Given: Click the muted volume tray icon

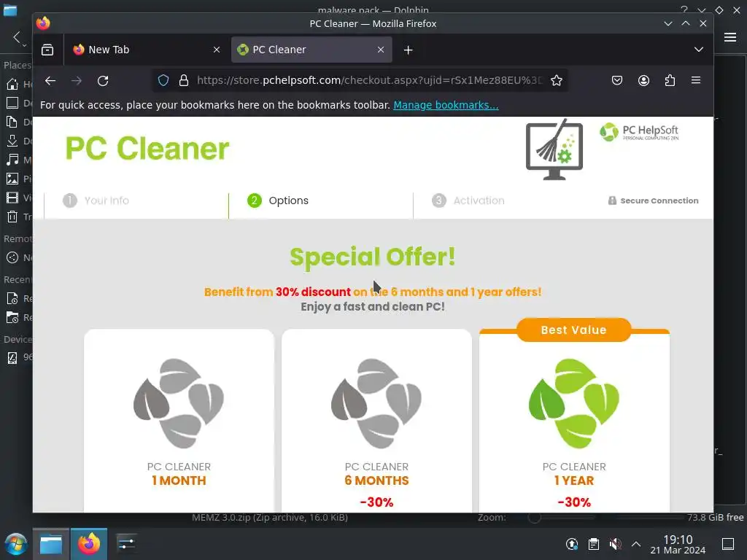Looking at the screenshot, I should pos(615,544).
